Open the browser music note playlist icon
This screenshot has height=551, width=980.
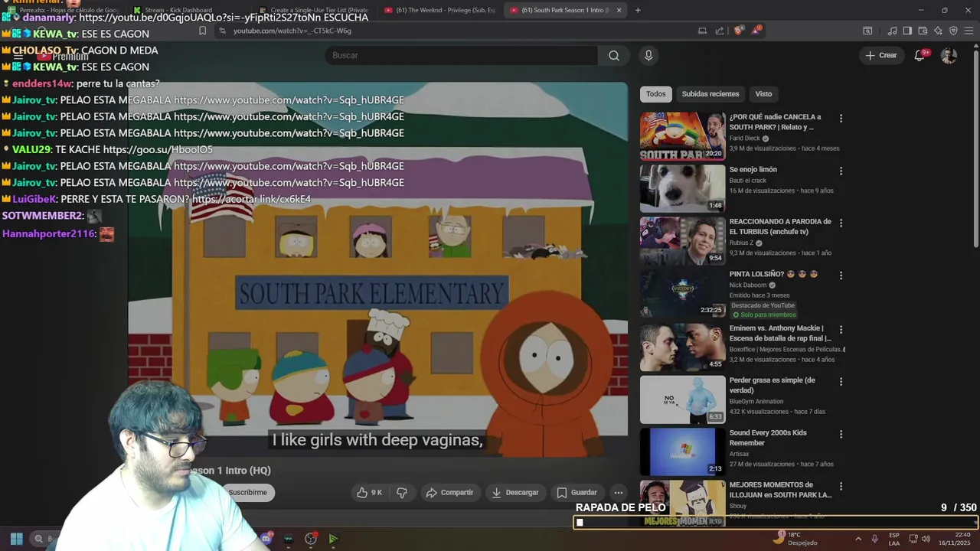pyautogui.click(x=892, y=31)
